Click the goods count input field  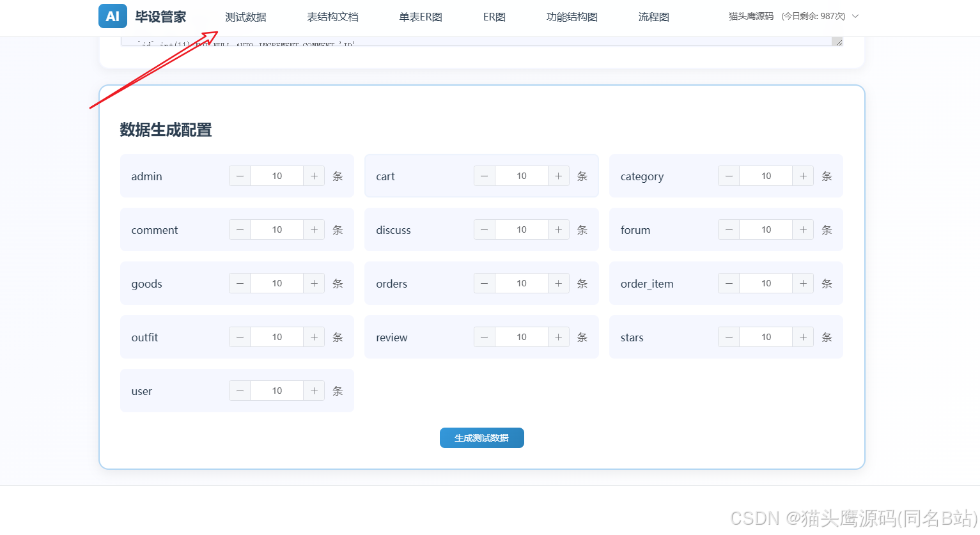click(x=277, y=283)
